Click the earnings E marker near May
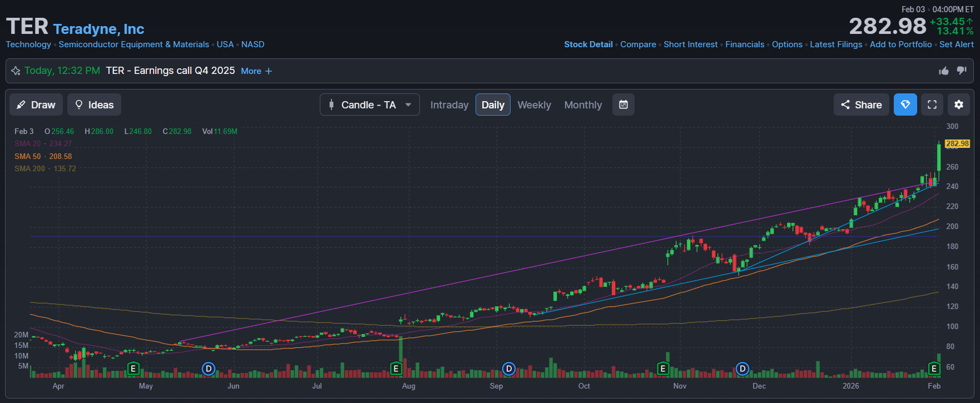The width and height of the screenshot is (980, 403). pyautogui.click(x=133, y=369)
